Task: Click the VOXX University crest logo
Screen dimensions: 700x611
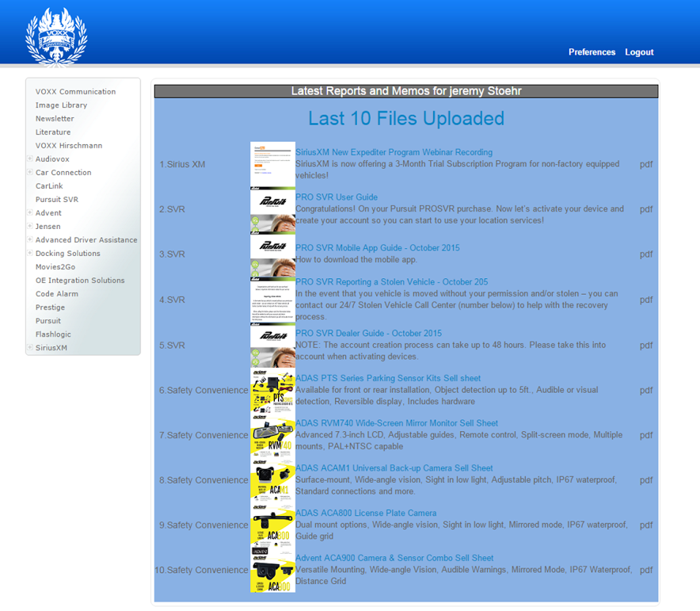Action: (x=56, y=37)
